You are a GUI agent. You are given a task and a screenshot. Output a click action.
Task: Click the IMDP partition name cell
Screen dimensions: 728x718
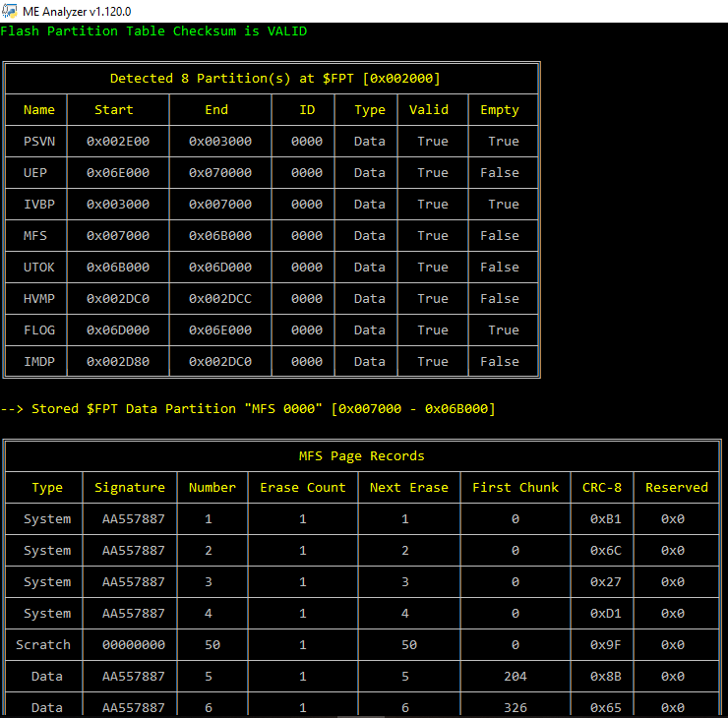(x=39, y=362)
